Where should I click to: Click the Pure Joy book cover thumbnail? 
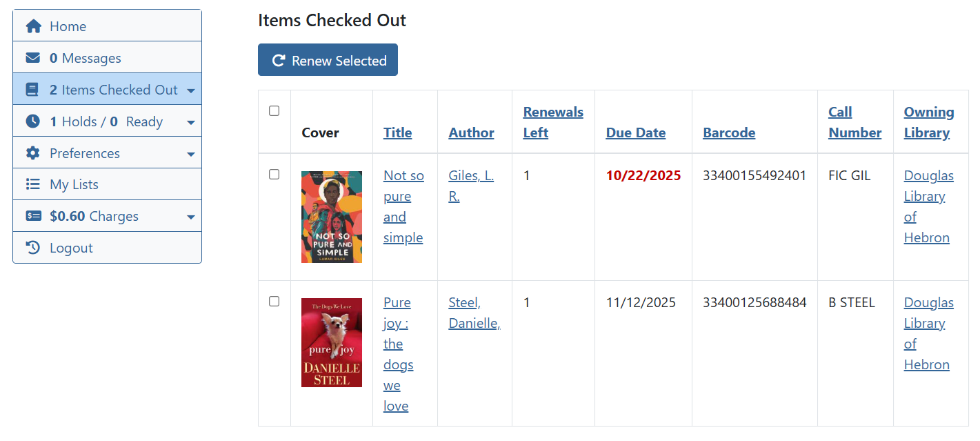point(331,342)
